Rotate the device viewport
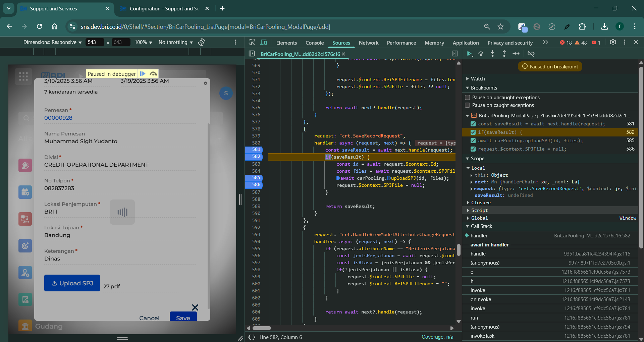Screen dimensions: 644x342 click(202, 42)
